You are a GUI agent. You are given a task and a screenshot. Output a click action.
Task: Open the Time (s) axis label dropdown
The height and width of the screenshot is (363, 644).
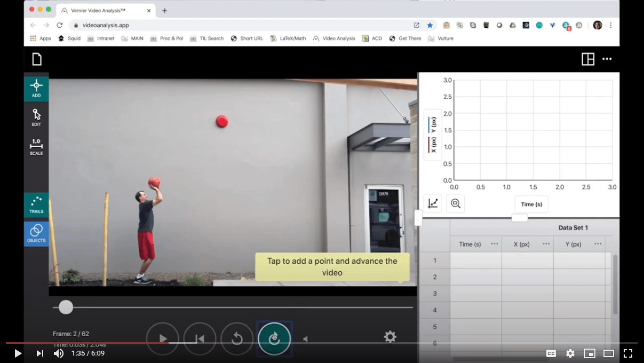531,204
